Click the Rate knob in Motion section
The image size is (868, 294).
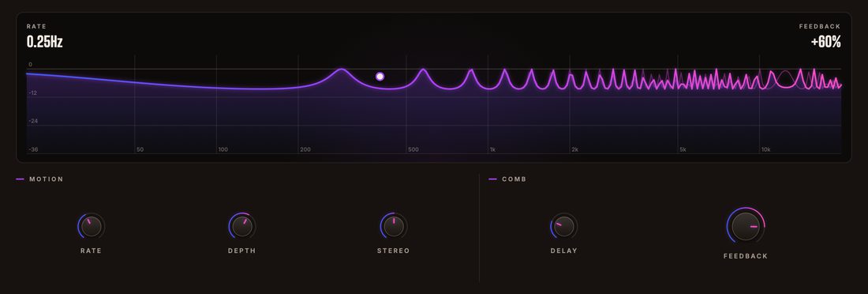(x=92, y=226)
